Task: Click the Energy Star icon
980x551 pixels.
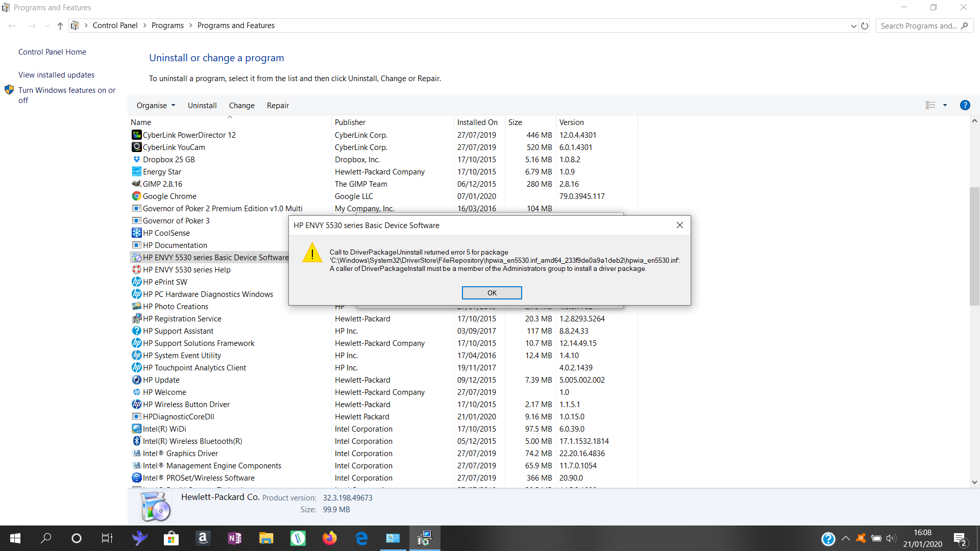Action: [136, 171]
